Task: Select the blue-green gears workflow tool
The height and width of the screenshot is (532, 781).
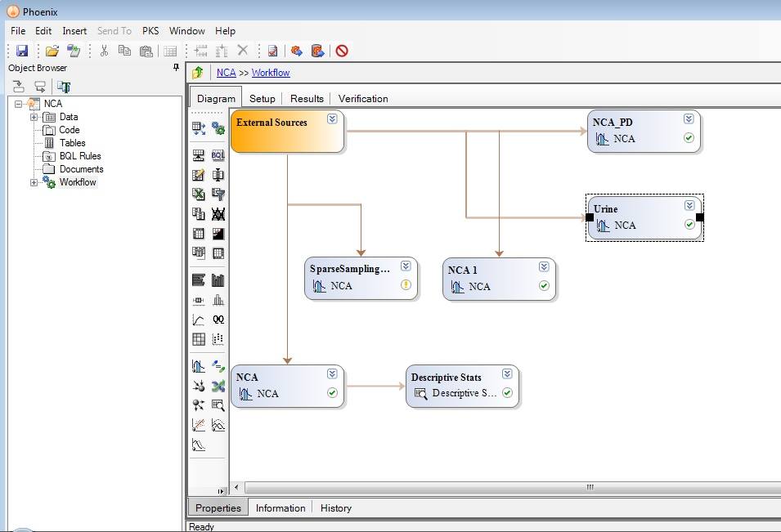Action: tap(218, 128)
